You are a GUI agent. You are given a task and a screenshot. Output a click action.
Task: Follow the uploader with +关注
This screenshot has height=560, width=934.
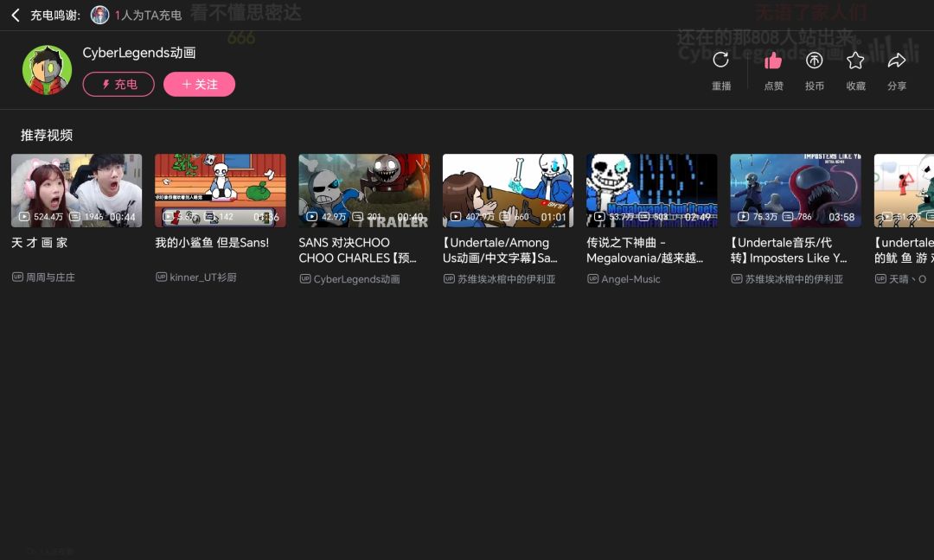(199, 85)
